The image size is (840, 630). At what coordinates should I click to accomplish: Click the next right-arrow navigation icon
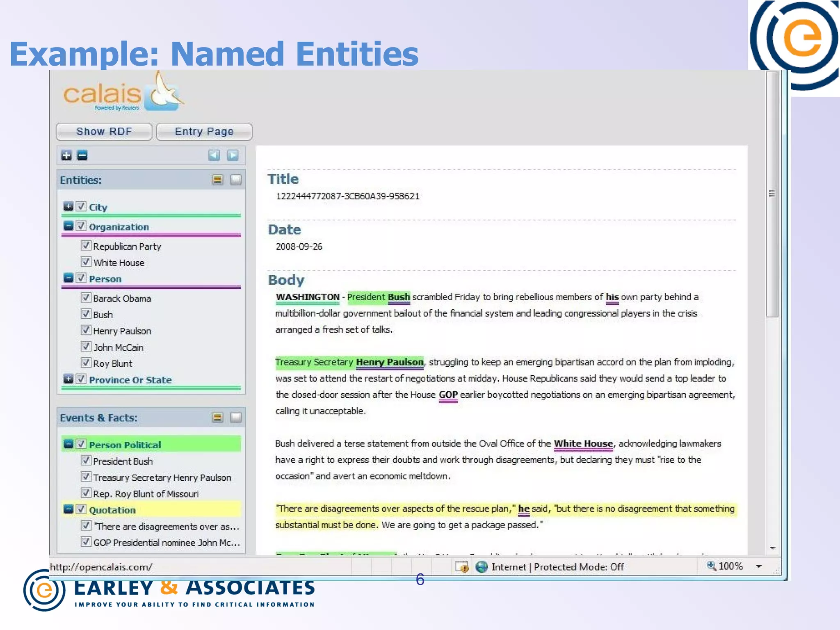tap(233, 155)
